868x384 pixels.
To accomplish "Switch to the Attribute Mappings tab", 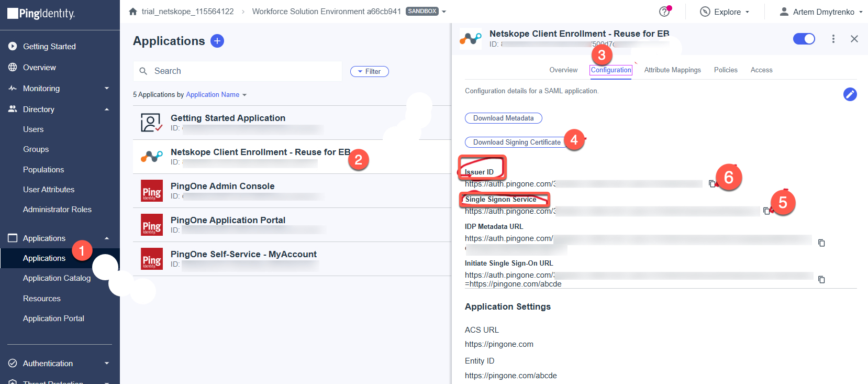I will (672, 70).
